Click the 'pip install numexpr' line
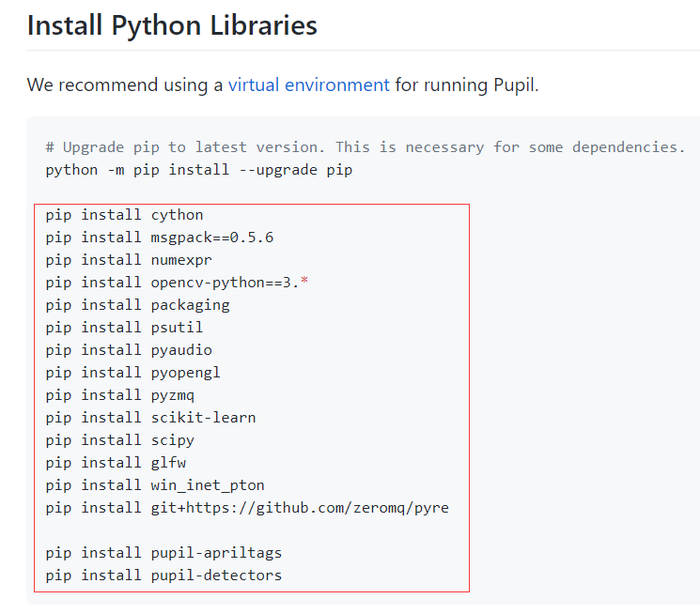 [x=129, y=260]
